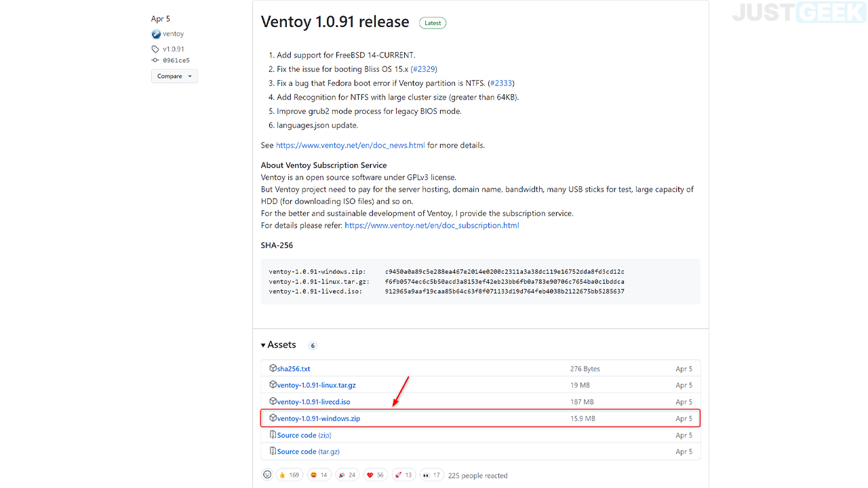868x488 pixels.
Task: Click the languages.json update changelog line
Action: click(317, 125)
